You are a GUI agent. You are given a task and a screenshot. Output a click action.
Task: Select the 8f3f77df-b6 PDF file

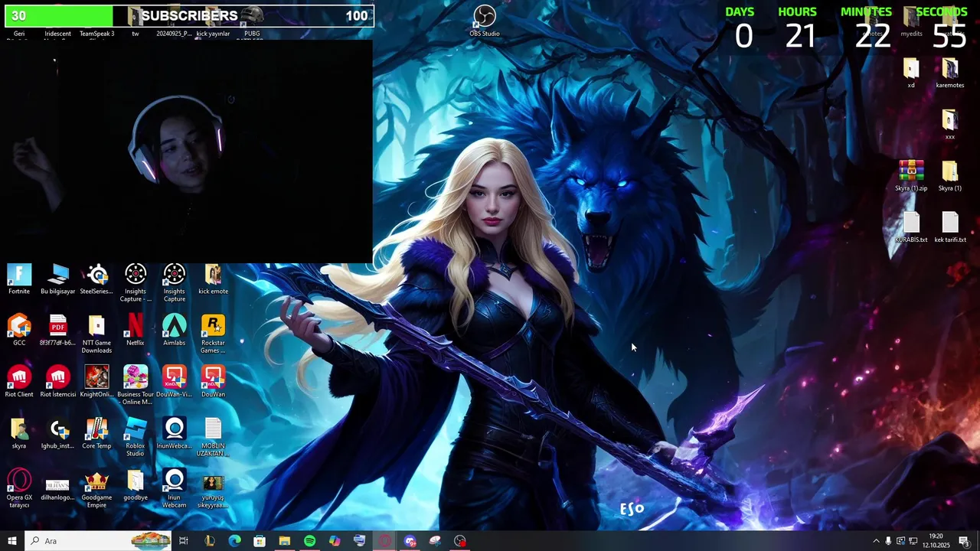click(58, 331)
